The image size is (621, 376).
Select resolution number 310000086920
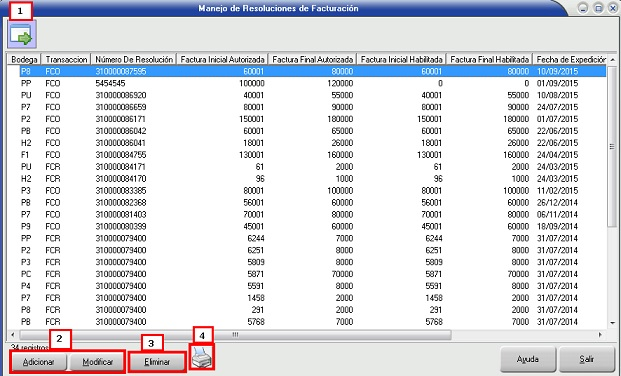(121, 95)
